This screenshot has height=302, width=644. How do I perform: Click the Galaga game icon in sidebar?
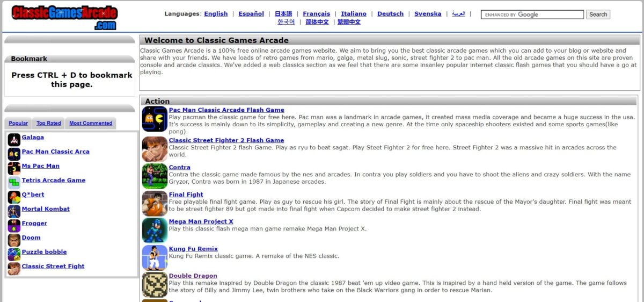[x=14, y=140]
